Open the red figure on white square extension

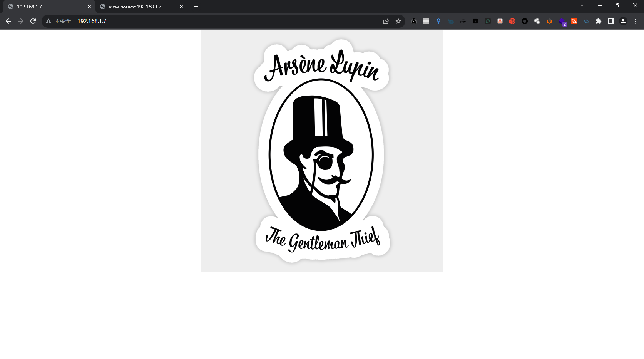pos(500,21)
